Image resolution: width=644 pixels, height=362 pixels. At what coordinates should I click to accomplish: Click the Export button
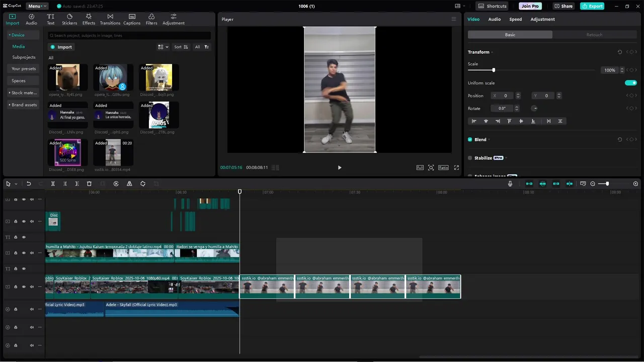point(592,6)
